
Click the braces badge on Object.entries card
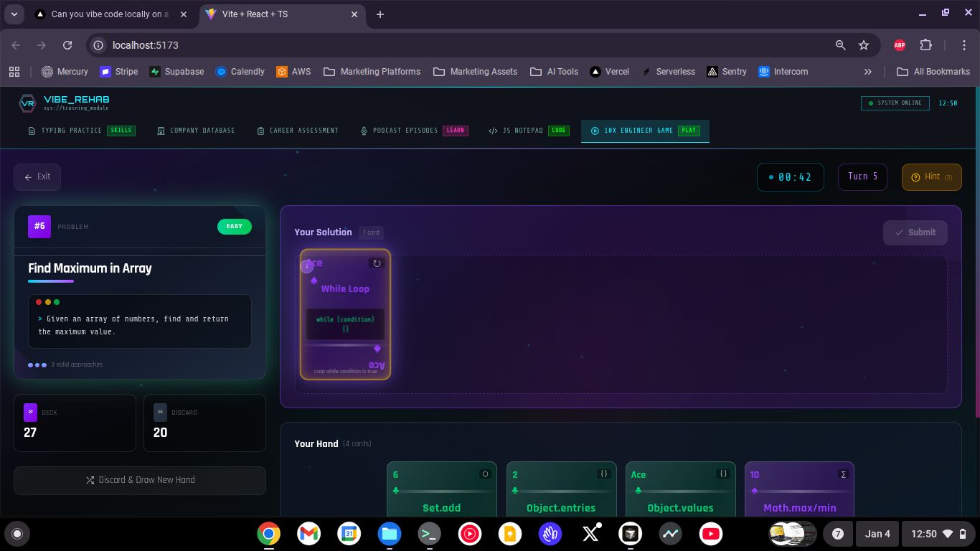coord(605,474)
